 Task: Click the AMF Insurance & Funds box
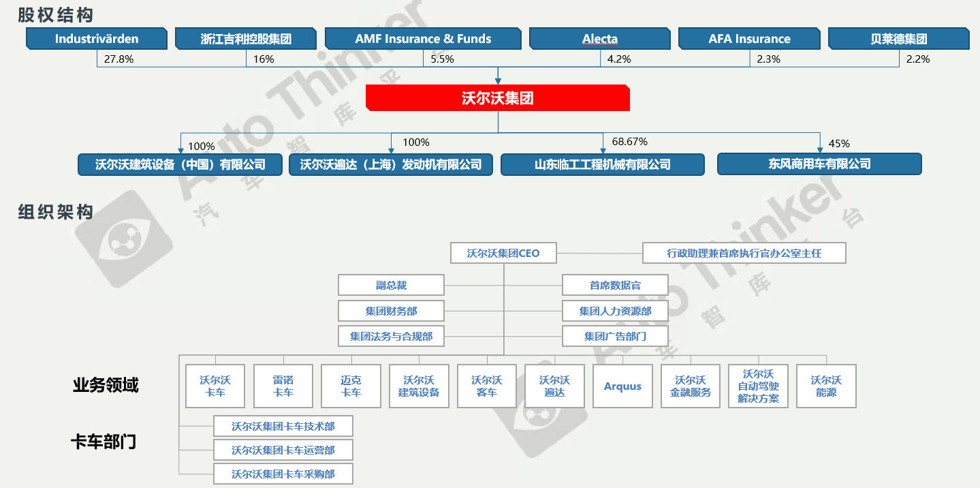423,39
